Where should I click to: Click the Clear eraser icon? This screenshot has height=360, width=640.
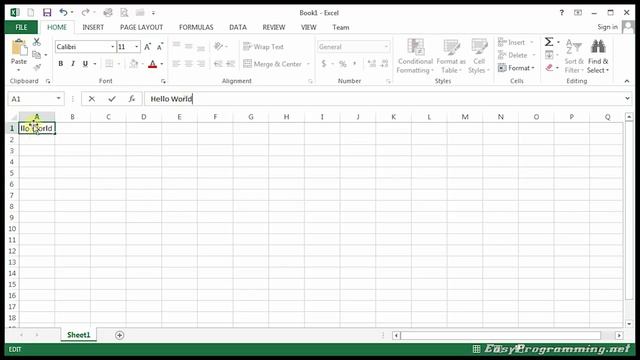549,68
